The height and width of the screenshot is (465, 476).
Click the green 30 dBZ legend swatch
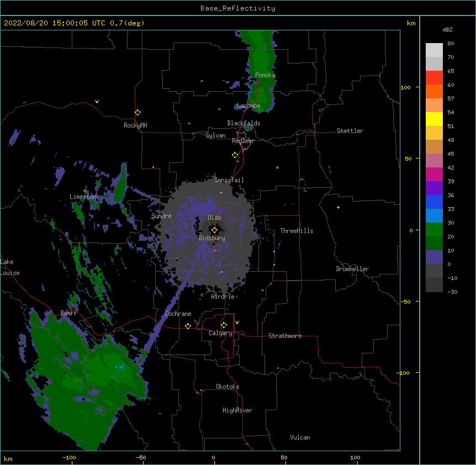(434, 230)
